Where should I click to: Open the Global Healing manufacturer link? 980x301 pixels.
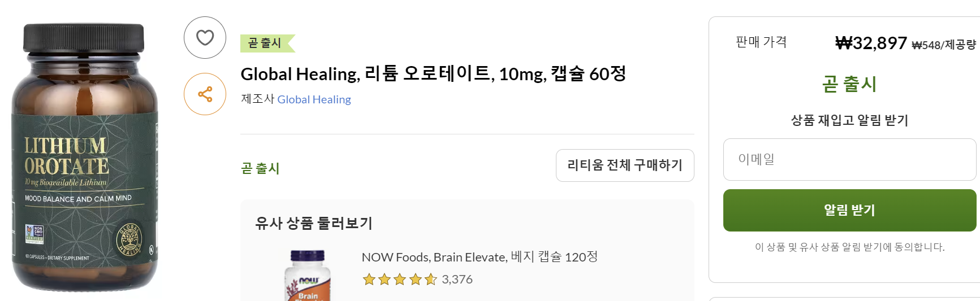click(314, 100)
